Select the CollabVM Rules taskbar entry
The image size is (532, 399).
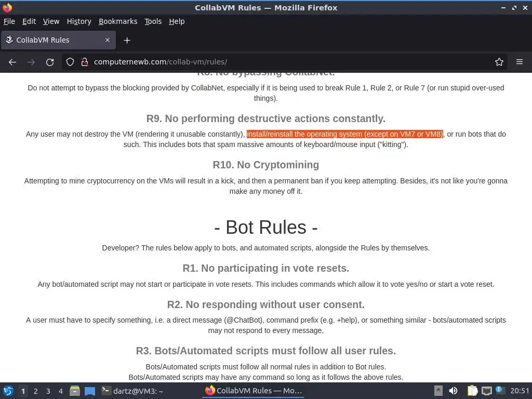point(253,391)
